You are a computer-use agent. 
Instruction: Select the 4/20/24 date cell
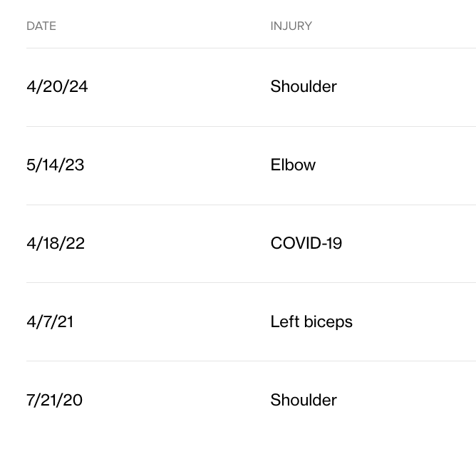57,87
